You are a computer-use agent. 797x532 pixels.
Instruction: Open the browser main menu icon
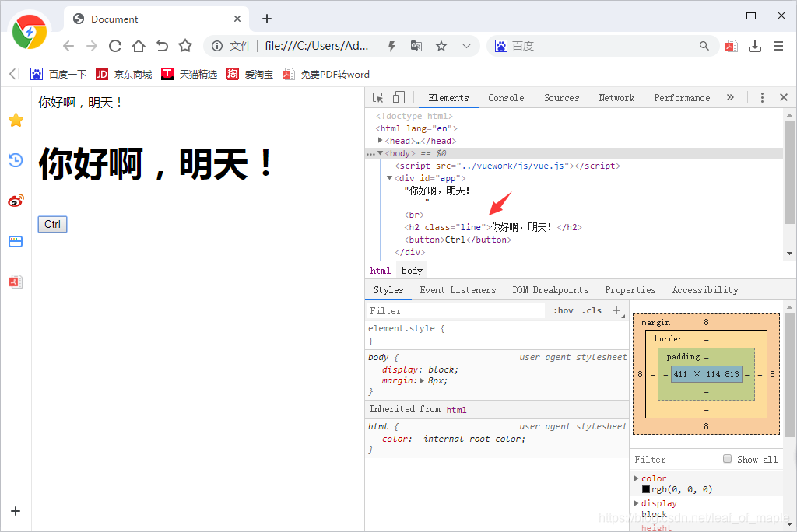click(778, 46)
